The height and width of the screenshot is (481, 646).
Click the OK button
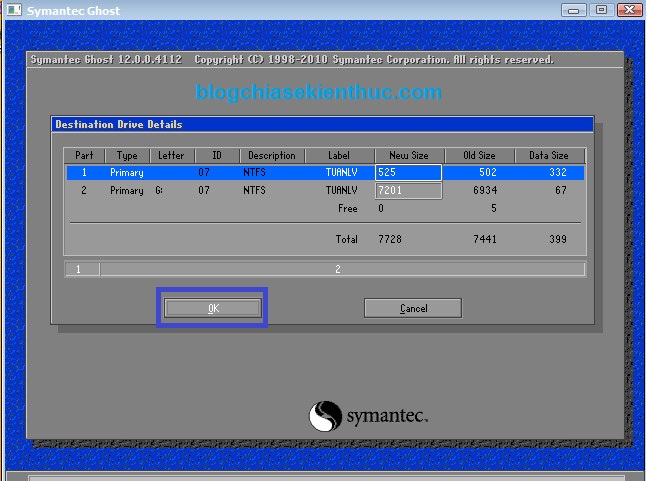click(213, 308)
